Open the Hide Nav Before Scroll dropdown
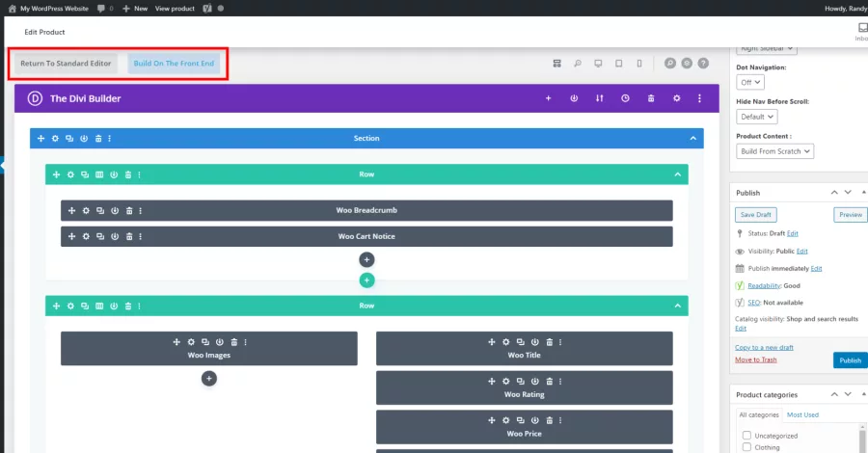868x453 pixels. point(756,117)
